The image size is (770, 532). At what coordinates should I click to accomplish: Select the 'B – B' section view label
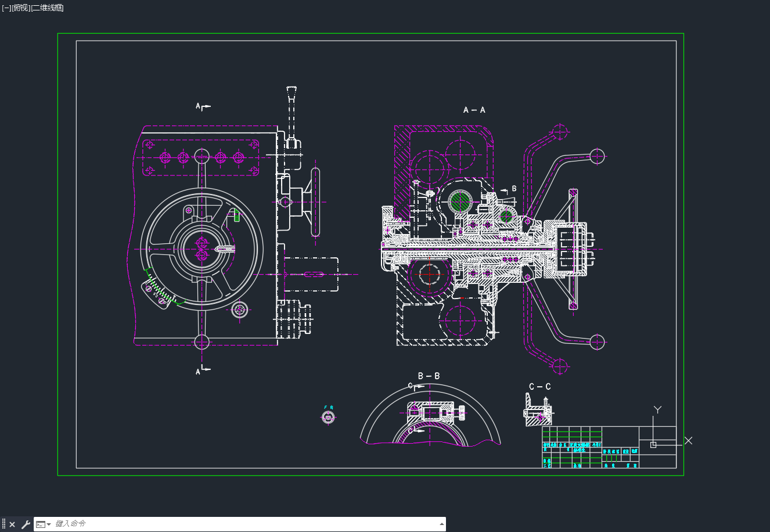[x=429, y=376]
